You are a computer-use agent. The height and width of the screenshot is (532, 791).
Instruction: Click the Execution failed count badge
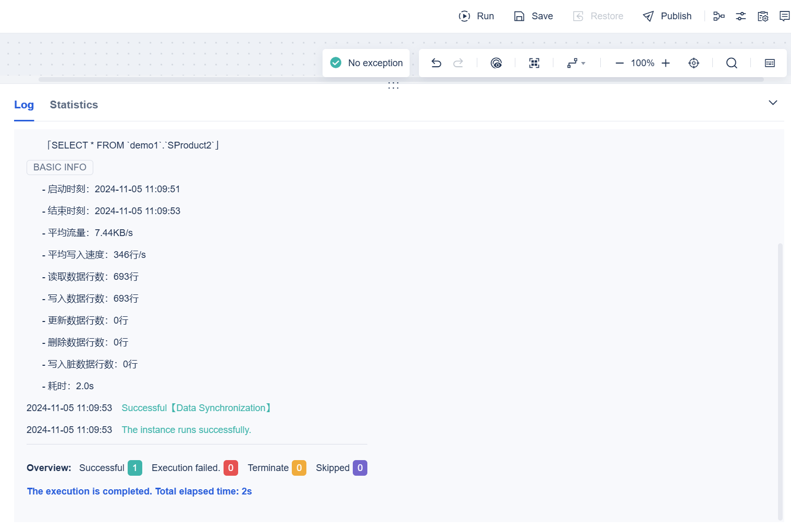coord(231,468)
